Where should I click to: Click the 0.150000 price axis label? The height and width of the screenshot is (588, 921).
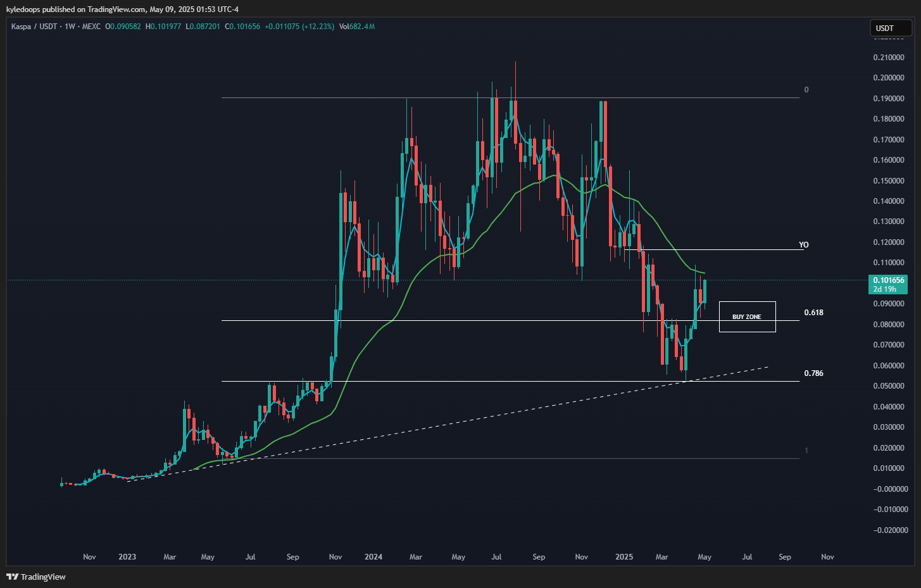tap(889, 181)
